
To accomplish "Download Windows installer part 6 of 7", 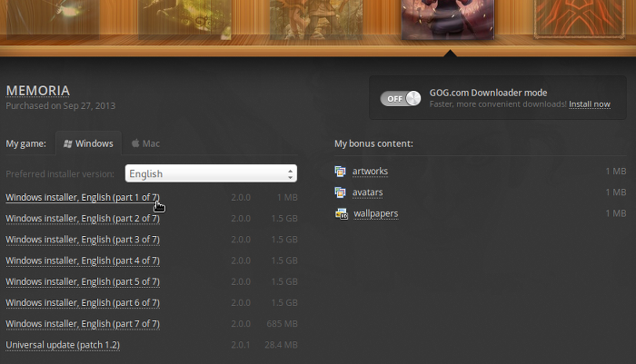I will [83, 303].
